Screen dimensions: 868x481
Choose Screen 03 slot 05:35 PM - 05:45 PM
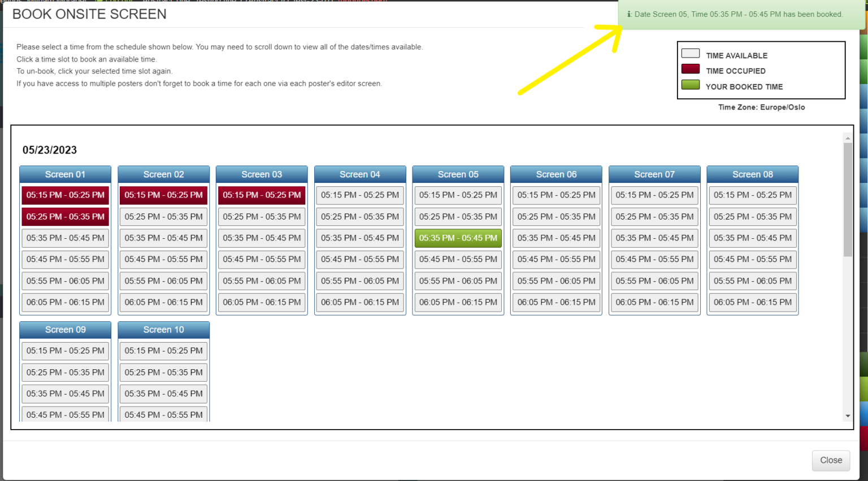click(262, 238)
